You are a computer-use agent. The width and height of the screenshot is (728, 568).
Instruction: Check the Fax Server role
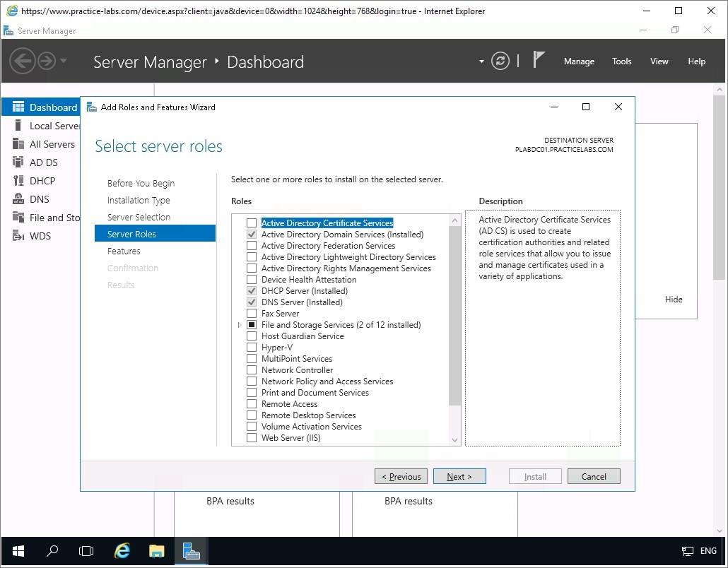click(x=252, y=313)
